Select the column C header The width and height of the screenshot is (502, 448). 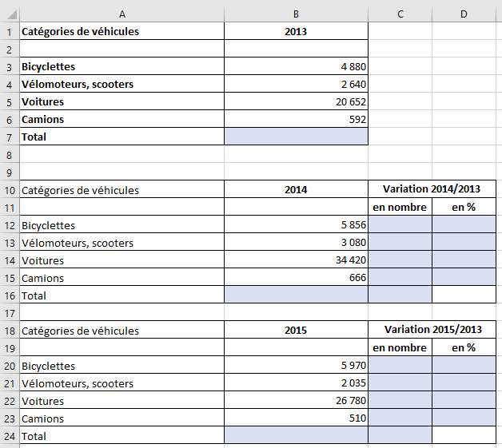click(x=400, y=14)
